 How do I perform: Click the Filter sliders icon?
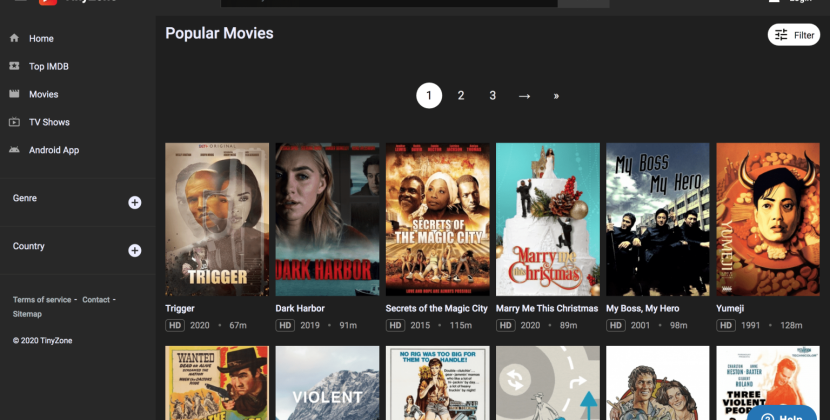point(781,35)
